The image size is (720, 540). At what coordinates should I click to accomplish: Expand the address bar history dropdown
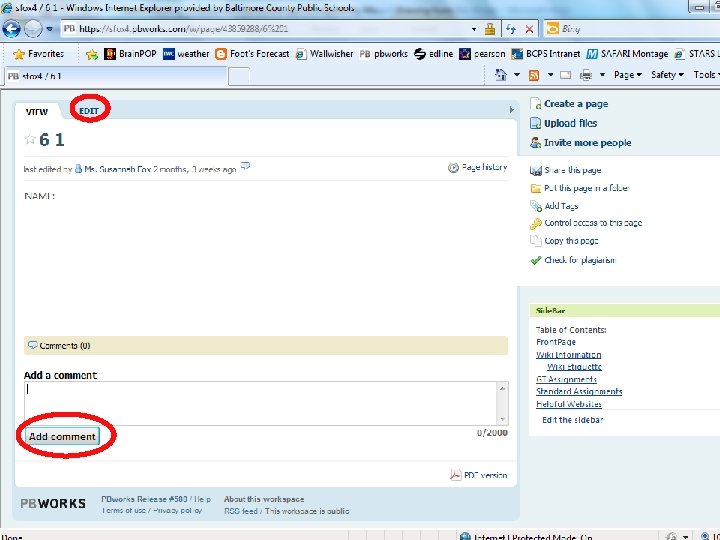click(474, 29)
